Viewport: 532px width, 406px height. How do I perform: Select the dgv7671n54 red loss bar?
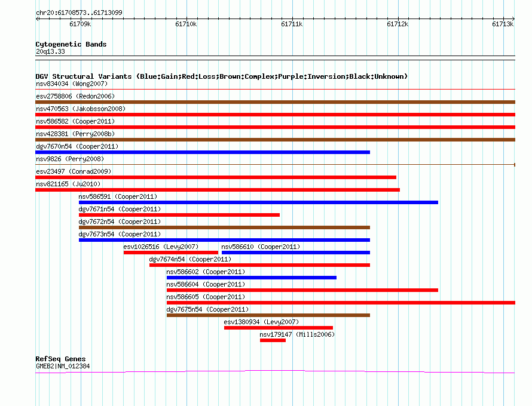(179, 215)
